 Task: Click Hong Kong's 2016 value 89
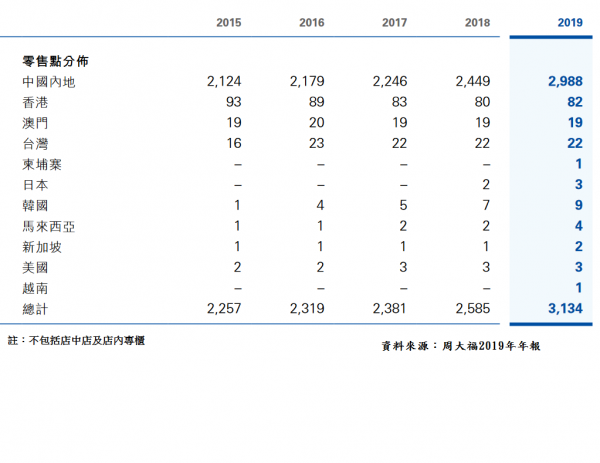[x=317, y=102]
